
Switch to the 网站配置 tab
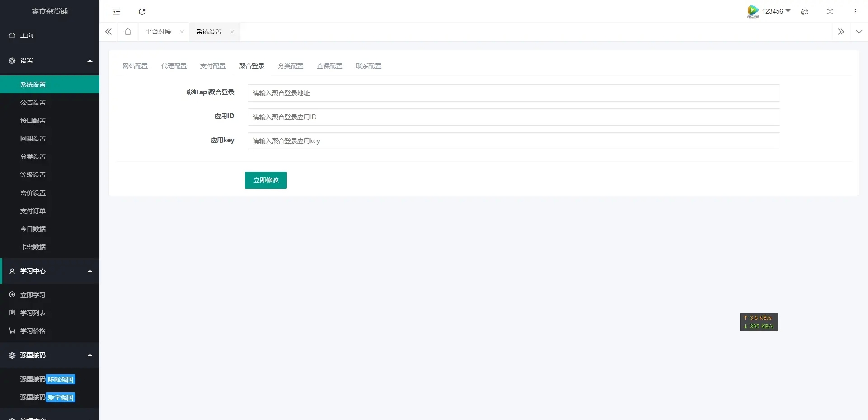coord(135,66)
